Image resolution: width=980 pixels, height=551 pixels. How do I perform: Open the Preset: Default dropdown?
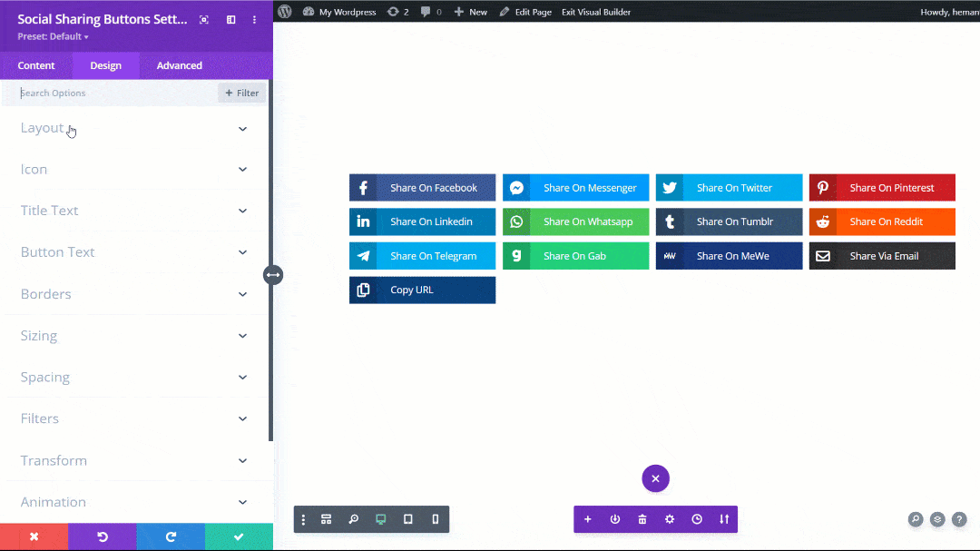pos(54,36)
